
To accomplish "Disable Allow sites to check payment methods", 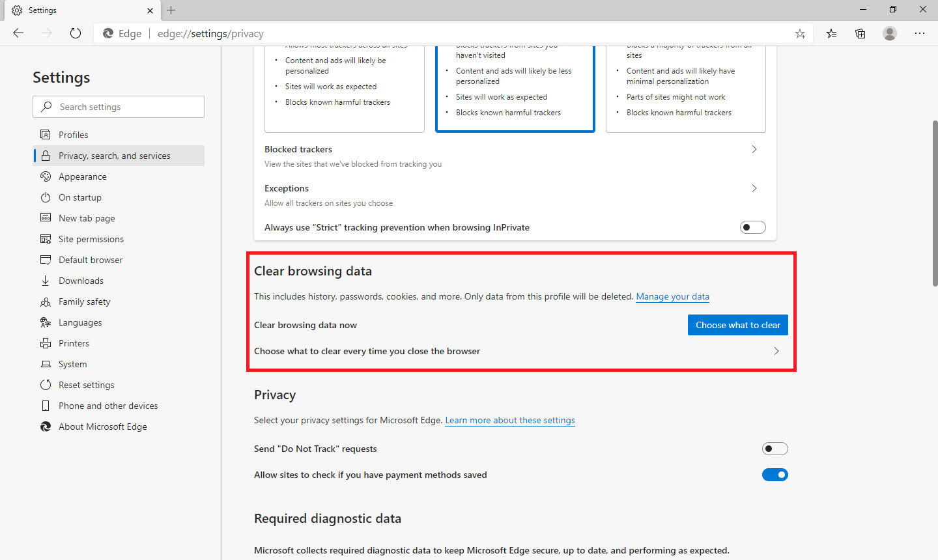I will [775, 475].
